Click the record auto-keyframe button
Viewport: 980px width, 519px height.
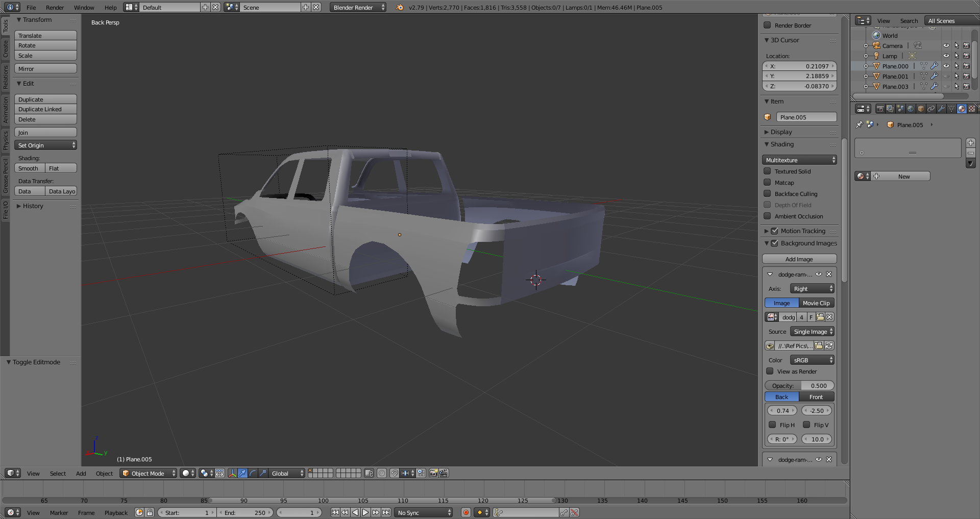pos(465,512)
